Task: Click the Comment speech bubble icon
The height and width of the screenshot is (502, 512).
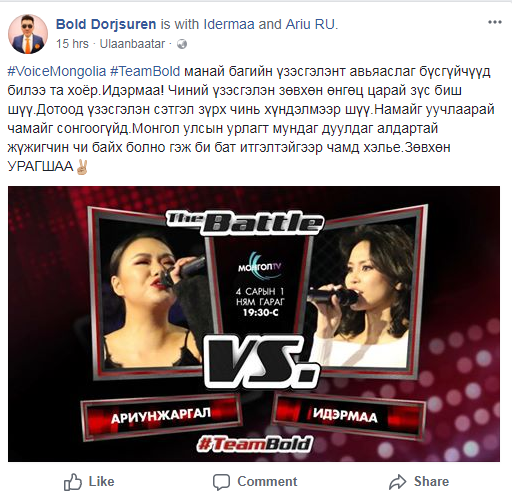Action: tap(221, 482)
